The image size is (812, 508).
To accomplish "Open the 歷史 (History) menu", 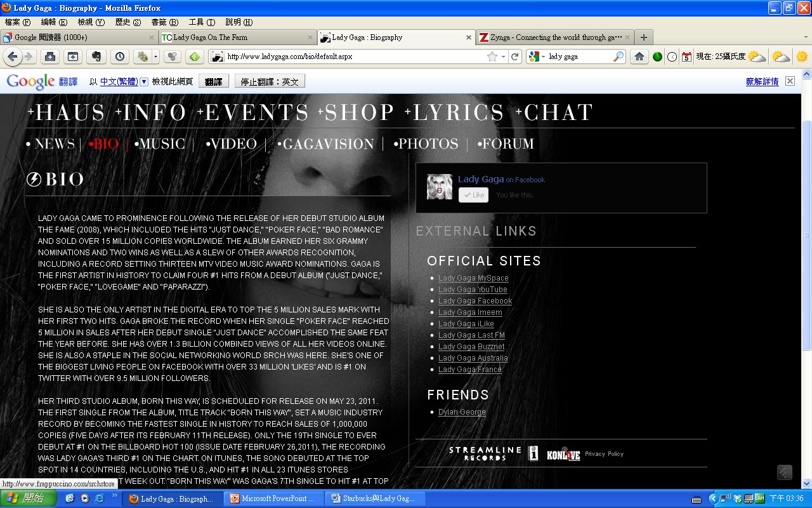I will coord(128,22).
